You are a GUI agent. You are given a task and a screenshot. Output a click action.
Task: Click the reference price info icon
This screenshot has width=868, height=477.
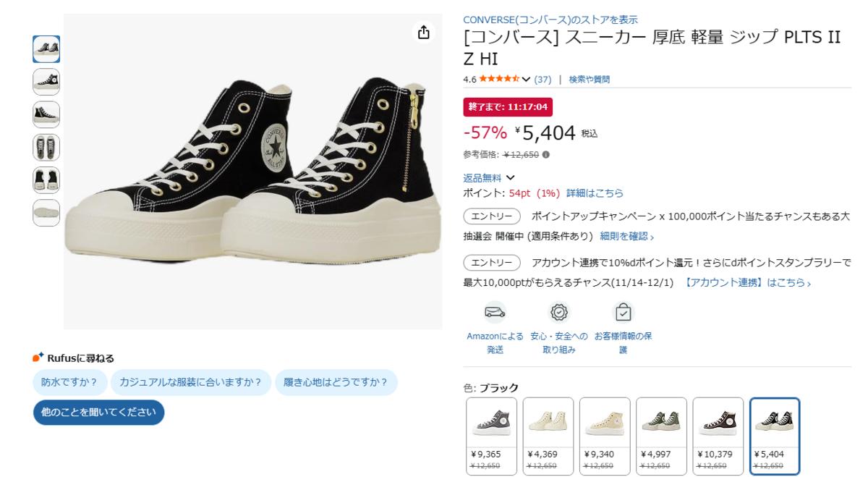(x=546, y=154)
